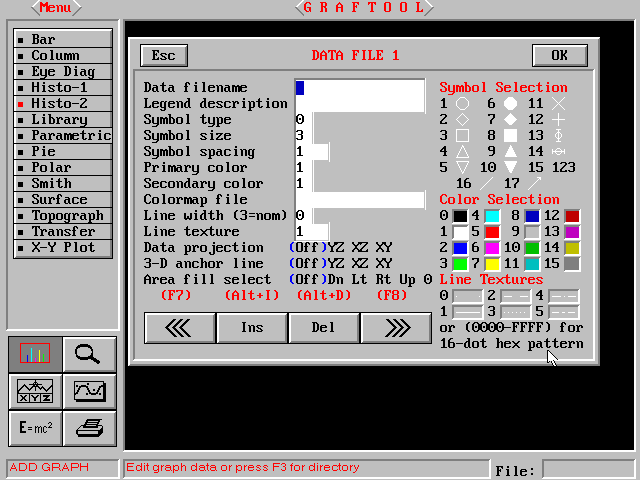Click the Del button
Screen dimensions: 640x480
[324, 328]
